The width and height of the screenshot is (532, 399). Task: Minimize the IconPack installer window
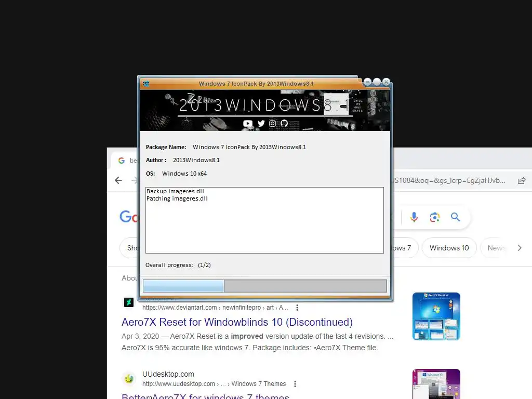coord(367,82)
